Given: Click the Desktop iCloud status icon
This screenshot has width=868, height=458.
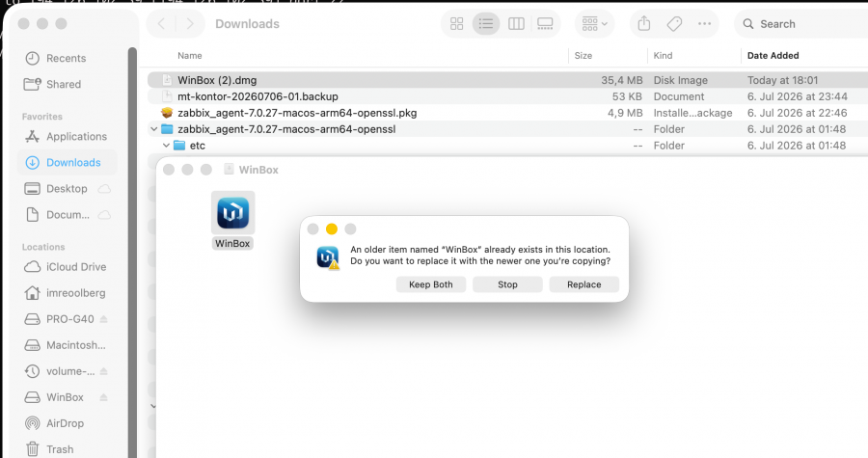Looking at the screenshot, I should point(104,189).
